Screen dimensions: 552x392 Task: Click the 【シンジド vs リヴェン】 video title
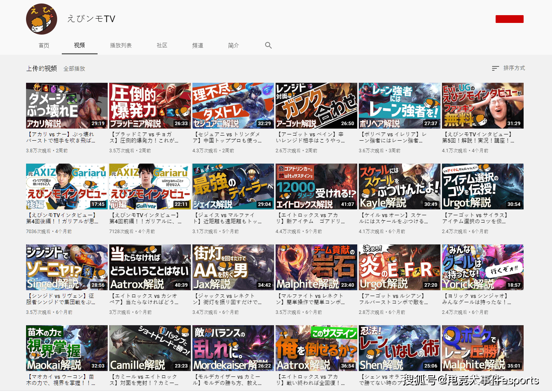coord(61,299)
